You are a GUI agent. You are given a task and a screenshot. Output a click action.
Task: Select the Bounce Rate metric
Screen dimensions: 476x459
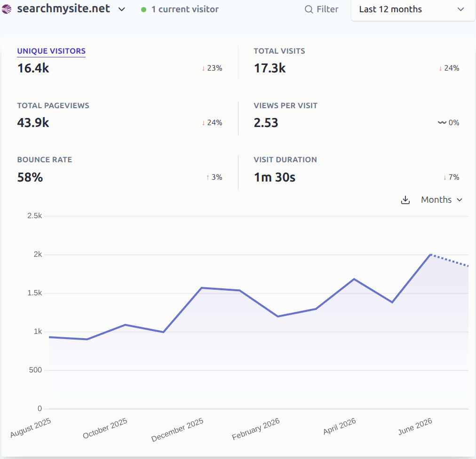(45, 160)
